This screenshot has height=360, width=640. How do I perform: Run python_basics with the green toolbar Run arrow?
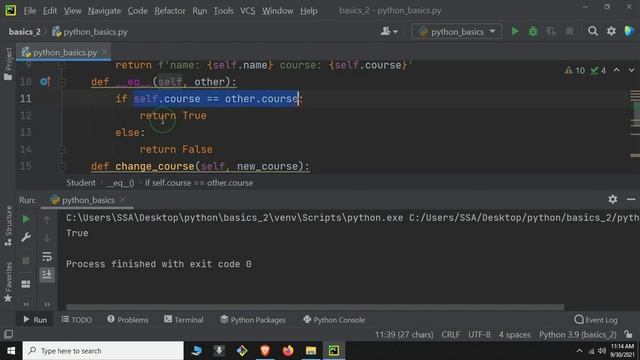[x=515, y=31]
